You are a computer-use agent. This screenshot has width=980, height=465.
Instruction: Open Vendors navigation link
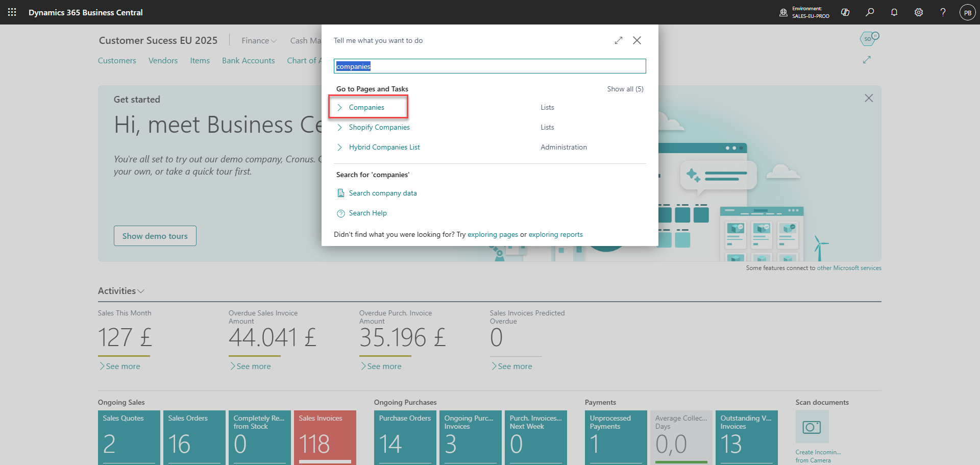(163, 60)
